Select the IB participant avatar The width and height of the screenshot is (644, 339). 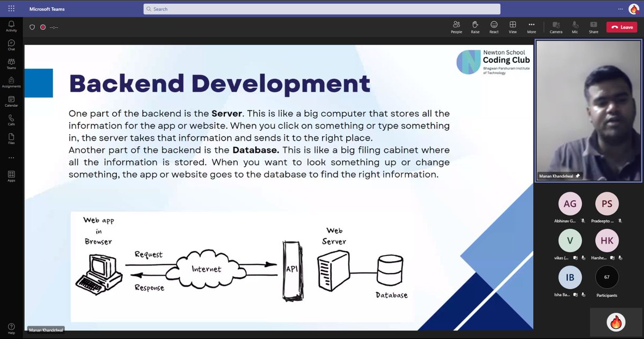(570, 277)
